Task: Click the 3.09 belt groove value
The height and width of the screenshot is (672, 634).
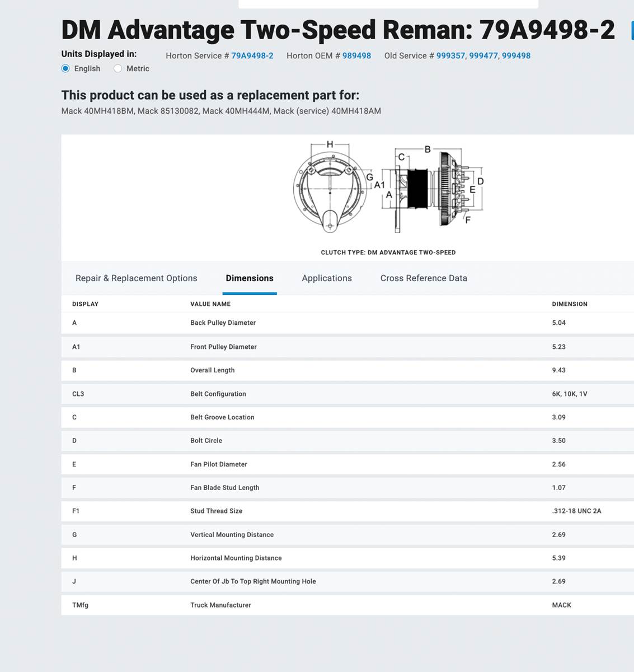Action: pyautogui.click(x=558, y=417)
